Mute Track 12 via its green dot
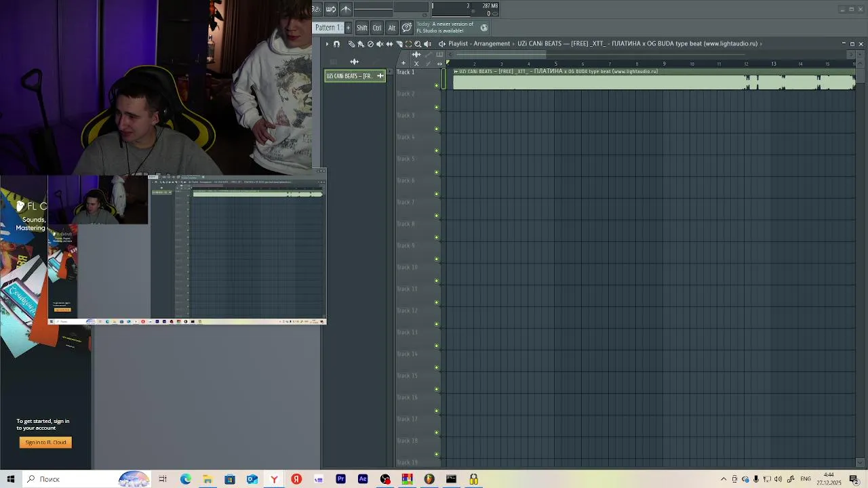 click(x=436, y=324)
